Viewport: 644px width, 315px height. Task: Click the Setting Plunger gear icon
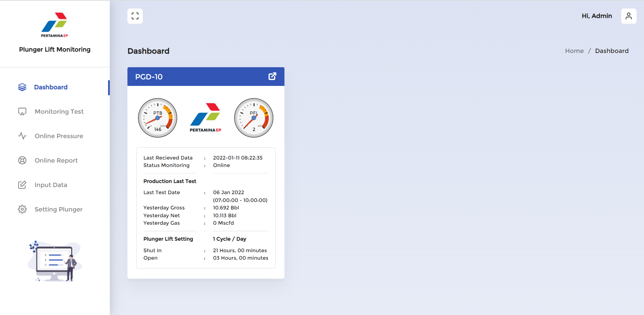(22, 209)
